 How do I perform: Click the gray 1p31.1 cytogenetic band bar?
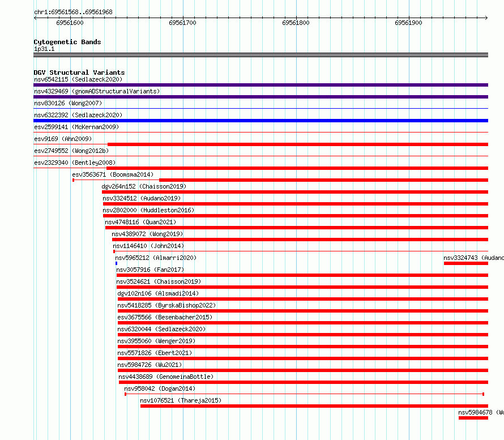260,55
